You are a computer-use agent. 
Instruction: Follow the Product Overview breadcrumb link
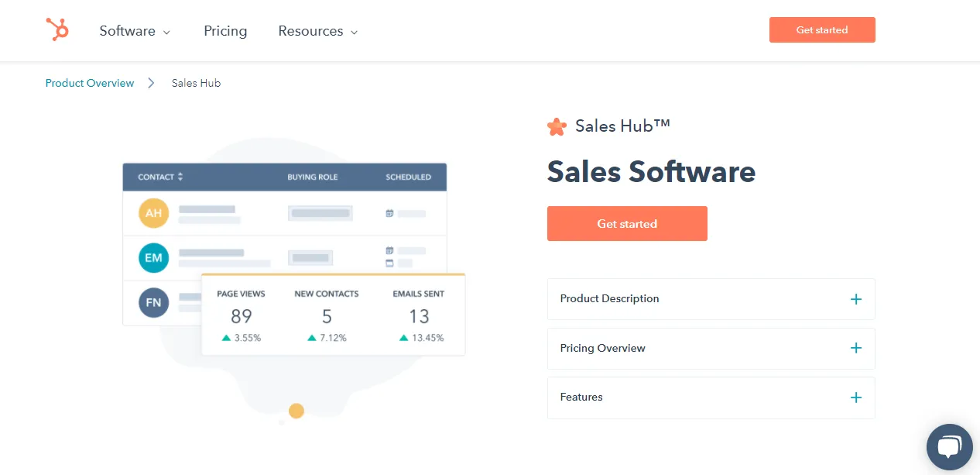(90, 83)
